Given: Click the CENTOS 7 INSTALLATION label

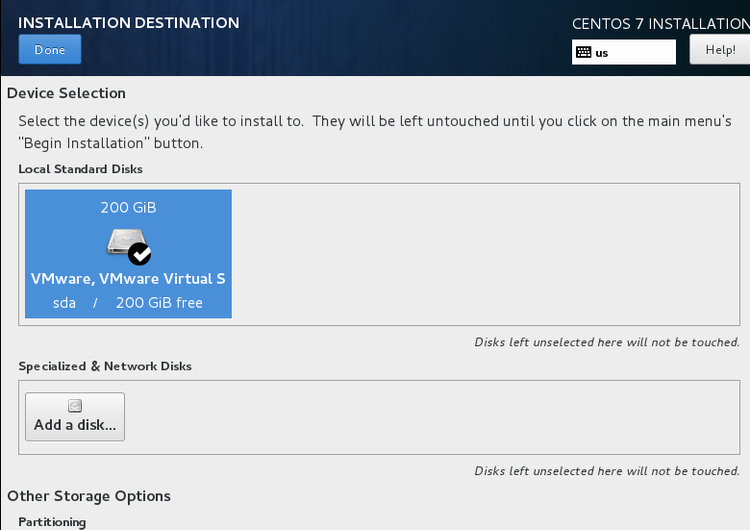Looking at the screenshot, I should pyautogui.click(x=660, y=24).
